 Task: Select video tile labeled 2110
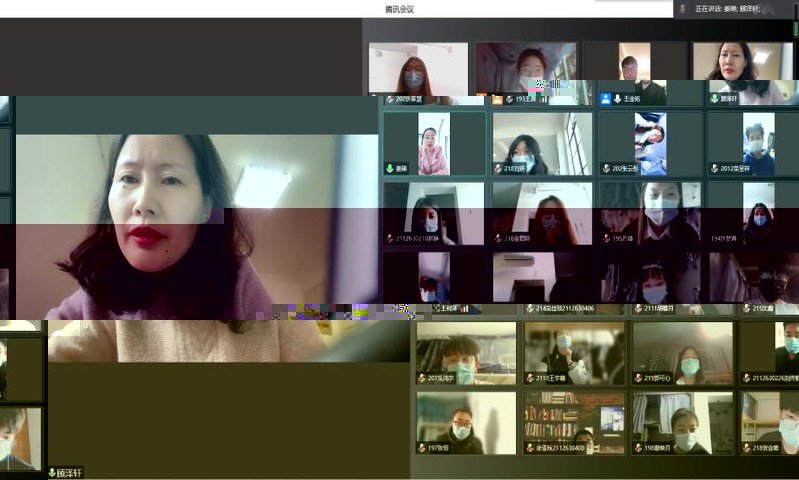pos(574,353)
